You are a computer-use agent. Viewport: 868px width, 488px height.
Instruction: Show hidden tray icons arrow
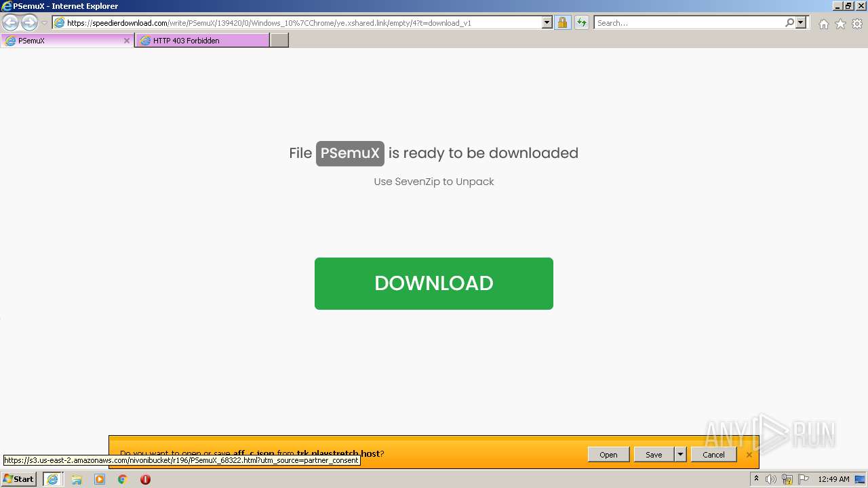pyautogui.click(x=756, y=479)
